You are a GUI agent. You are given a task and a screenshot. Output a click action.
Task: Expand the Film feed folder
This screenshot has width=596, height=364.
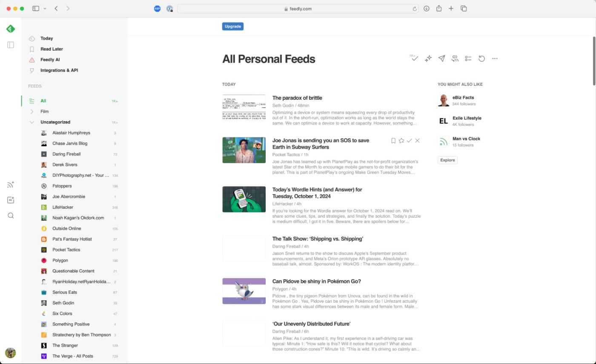[32, 111]
